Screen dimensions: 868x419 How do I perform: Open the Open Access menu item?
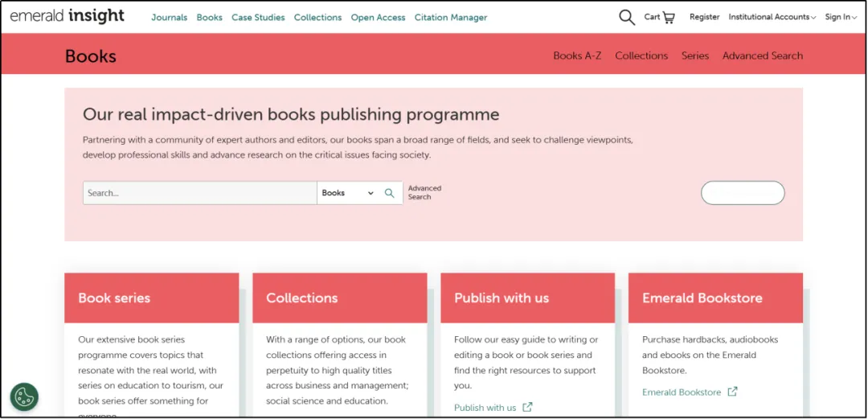pos(378,17)
